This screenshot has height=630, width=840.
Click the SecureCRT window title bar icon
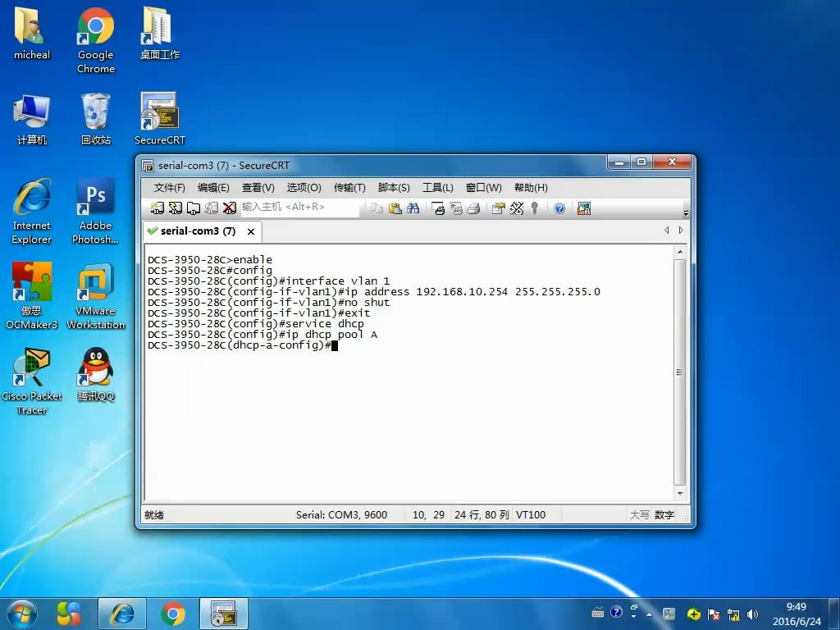[148, 166]
